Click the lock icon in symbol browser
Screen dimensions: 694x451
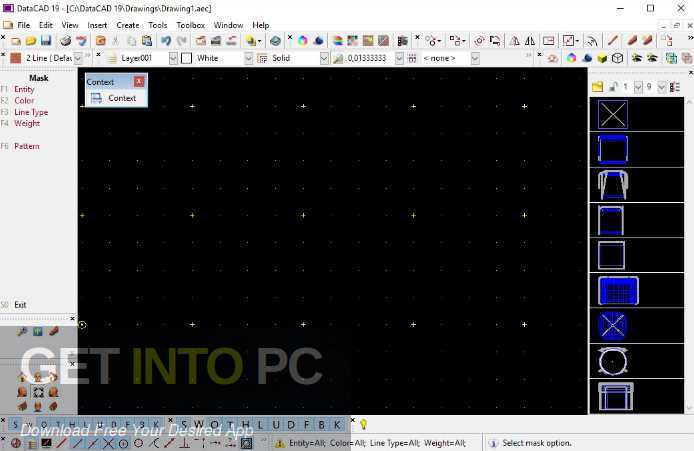point(613,87)
